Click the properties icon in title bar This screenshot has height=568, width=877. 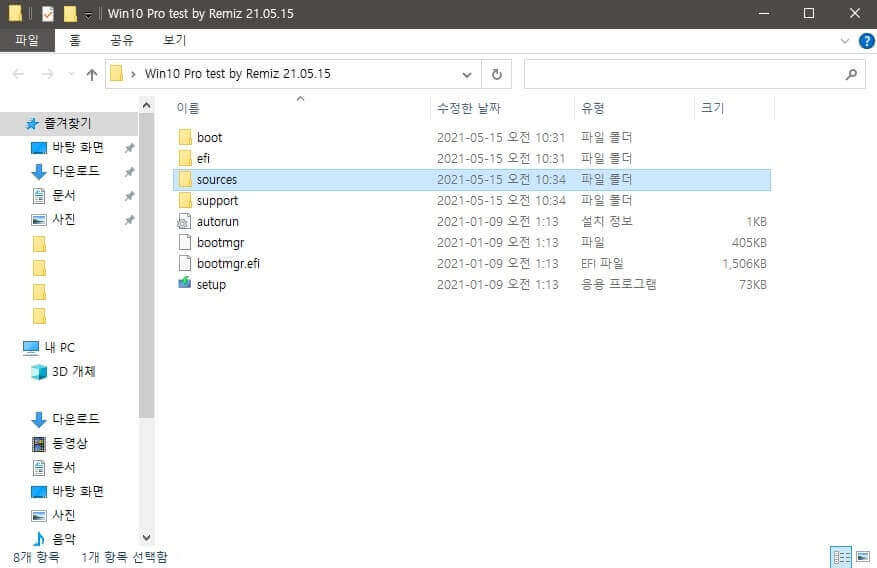(48, 13)
